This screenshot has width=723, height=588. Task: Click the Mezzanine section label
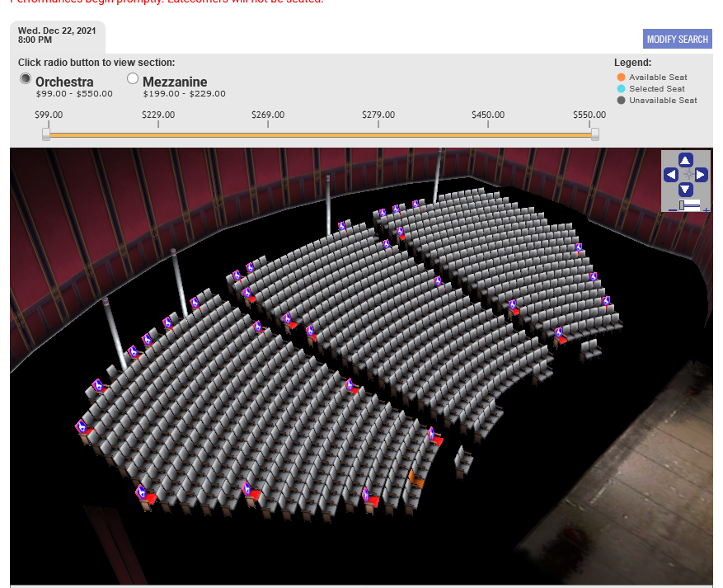coord(175,82)
